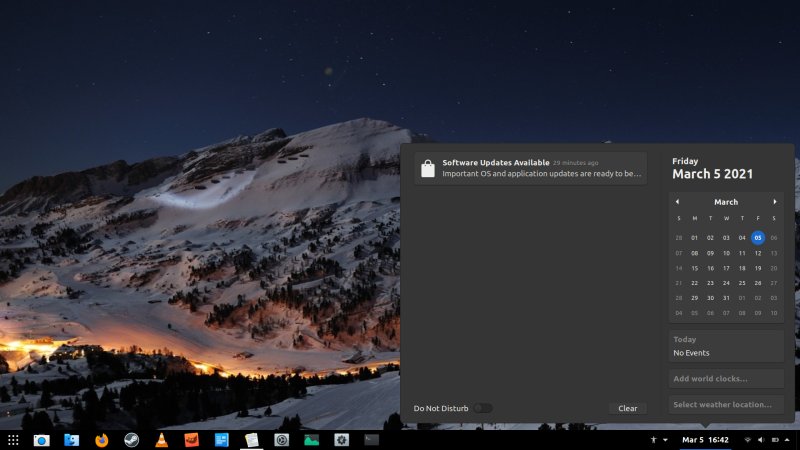800x450 pixels.
Task: Open the applications grid launcher
Action: coord(13,440)
